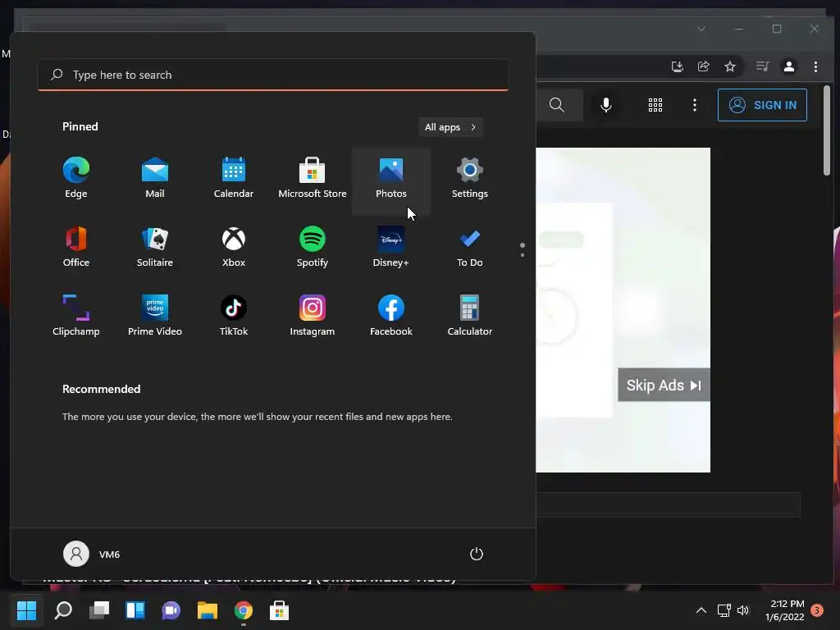
Task: Launch the Clipchamp video editor
Action: [x=76, y=316]
